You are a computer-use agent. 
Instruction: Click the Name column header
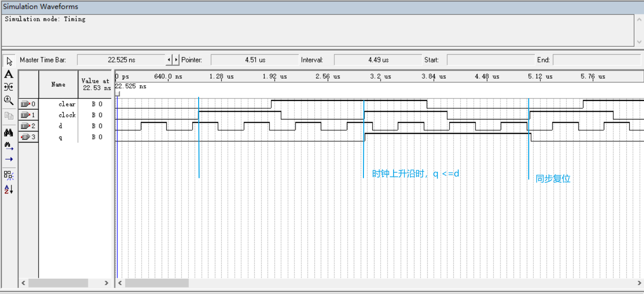[x=58, y=84]
